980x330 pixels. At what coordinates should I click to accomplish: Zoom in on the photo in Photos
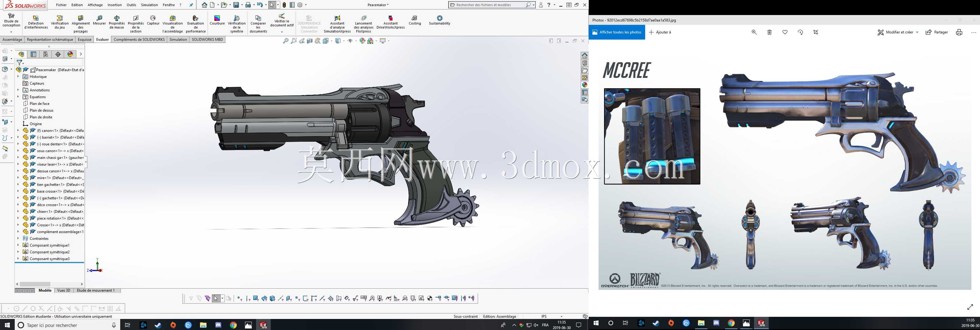tap(754, 32)
